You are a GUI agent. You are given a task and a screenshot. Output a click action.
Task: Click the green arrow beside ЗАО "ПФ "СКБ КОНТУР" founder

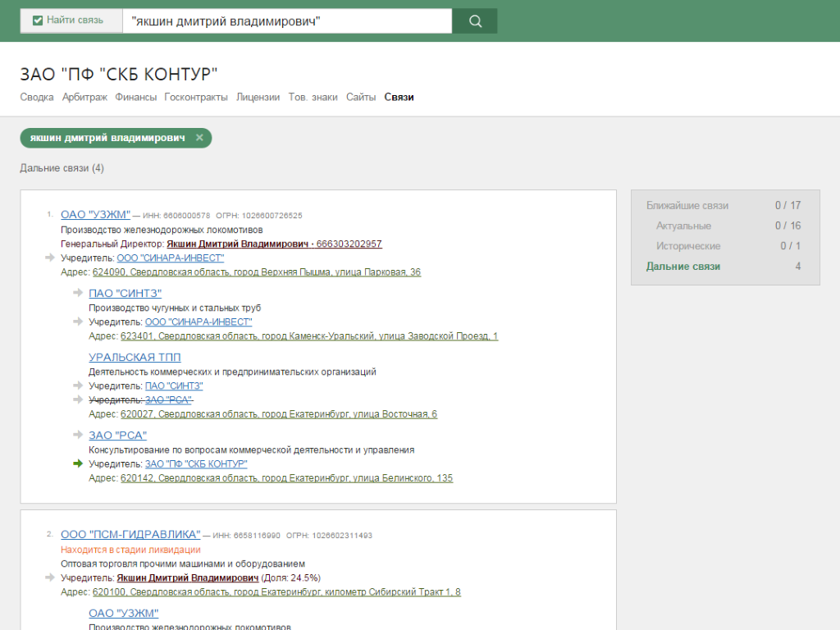78,463
